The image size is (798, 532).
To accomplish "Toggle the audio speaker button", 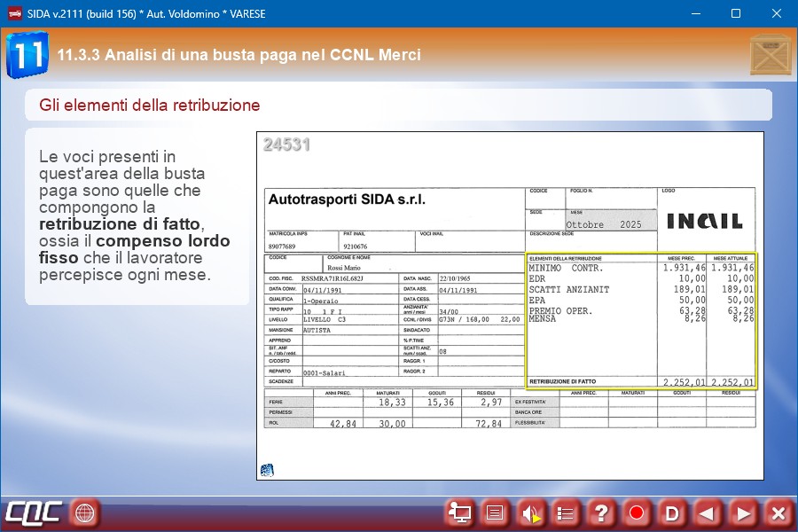I will pos(530,512).
